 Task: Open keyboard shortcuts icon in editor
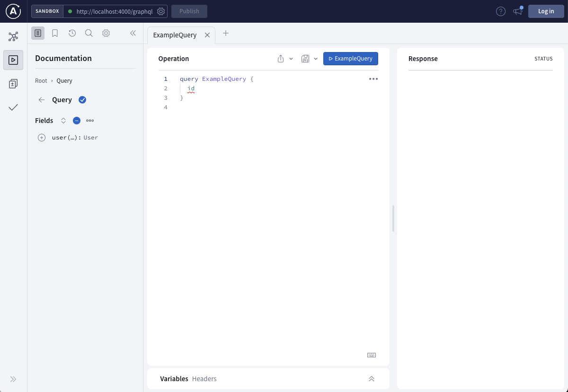[x=372, y=355]
